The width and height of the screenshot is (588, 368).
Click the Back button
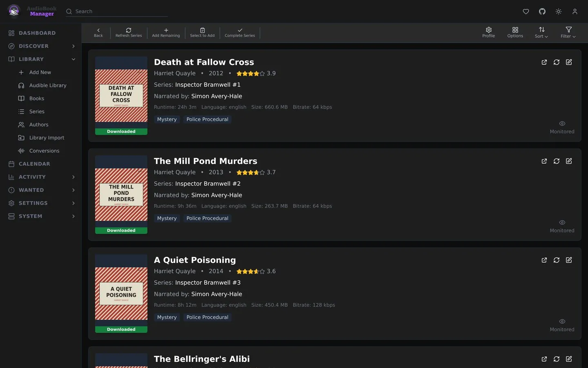[98, 33]
